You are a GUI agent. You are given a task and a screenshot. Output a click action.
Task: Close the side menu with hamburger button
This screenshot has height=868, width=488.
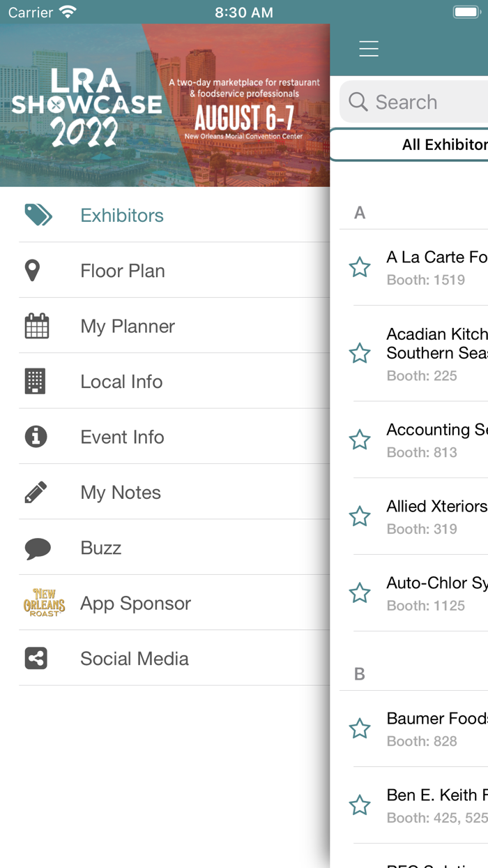click(369, 49)
